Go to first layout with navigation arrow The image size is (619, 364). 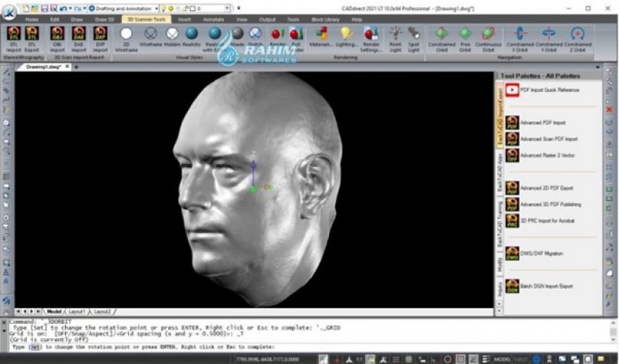coord(18,311)
